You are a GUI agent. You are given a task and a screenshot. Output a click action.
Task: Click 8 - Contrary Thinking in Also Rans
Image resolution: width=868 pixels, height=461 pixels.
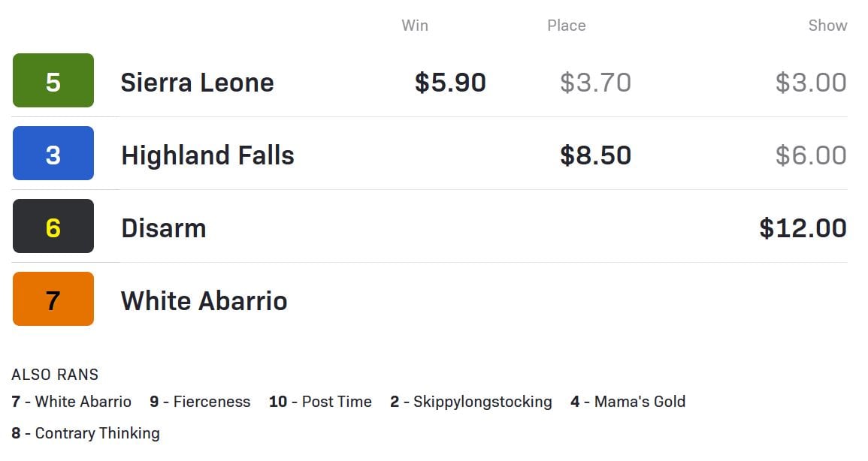click(x=86, y=432)
